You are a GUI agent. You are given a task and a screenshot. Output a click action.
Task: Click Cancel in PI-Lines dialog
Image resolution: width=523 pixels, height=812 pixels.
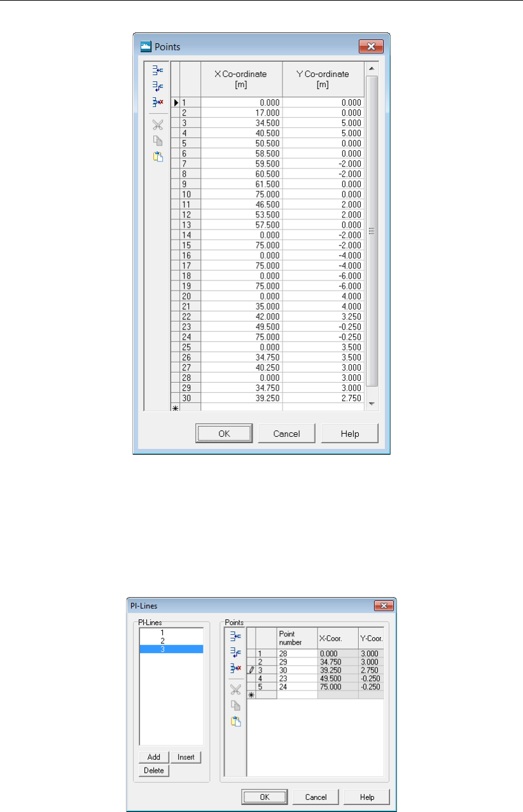316,797
